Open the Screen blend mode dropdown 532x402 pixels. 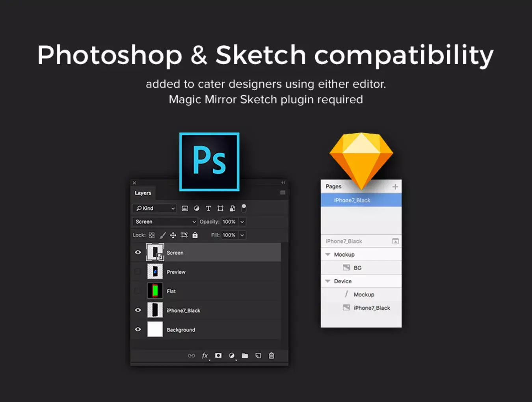(165, 222)
